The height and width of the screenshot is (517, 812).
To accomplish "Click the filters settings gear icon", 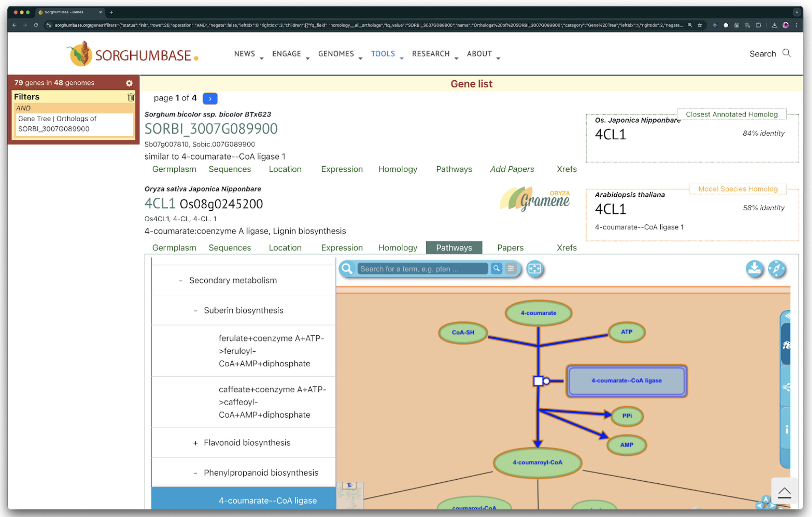I will [129, 83].
